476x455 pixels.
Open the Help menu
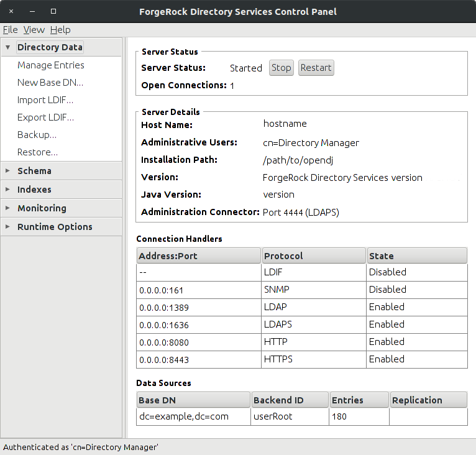click(x=60, y=30)
